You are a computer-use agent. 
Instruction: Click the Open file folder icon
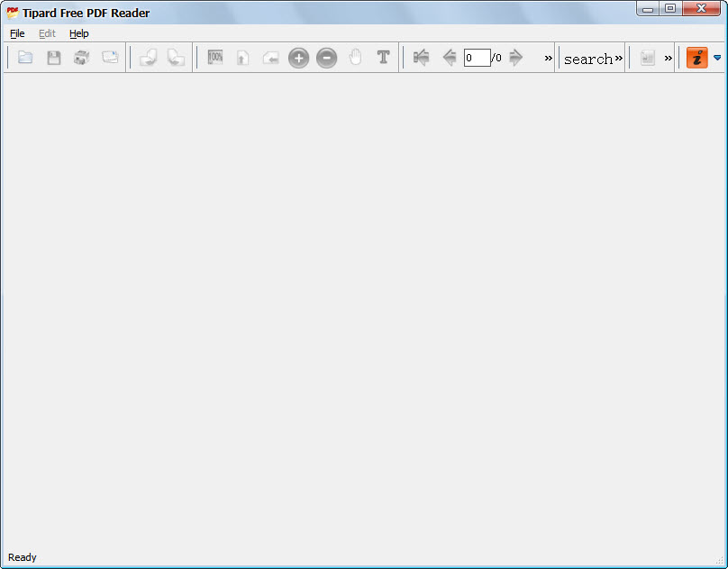point(25,58)
